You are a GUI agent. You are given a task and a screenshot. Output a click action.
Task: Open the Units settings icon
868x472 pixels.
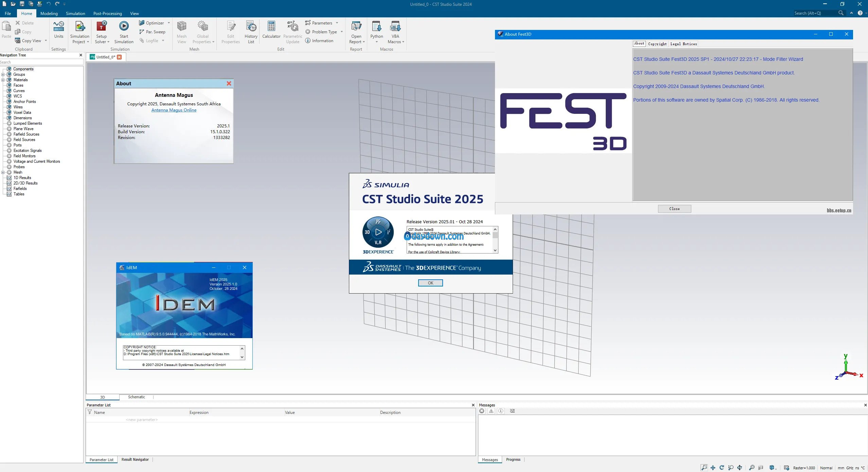tap(58, 27)
